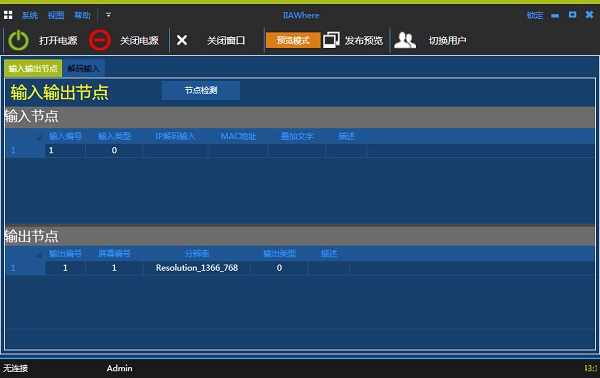Click 描述 header in output table
Screen dimensions: 600x378
coord(329,254)
